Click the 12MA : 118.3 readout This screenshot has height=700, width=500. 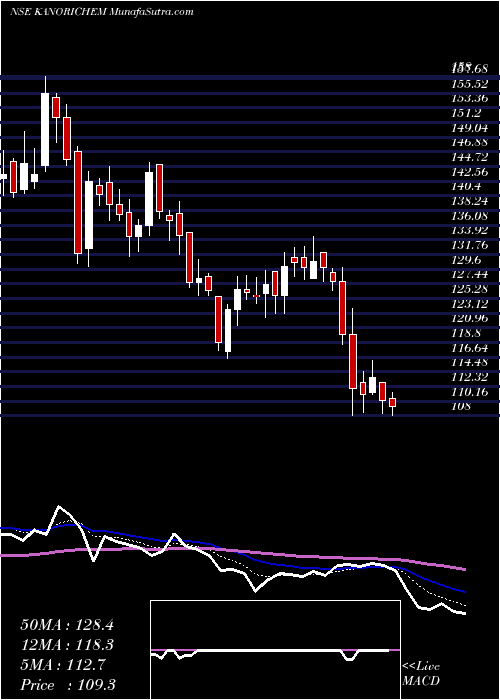click(x=67, y=645)
